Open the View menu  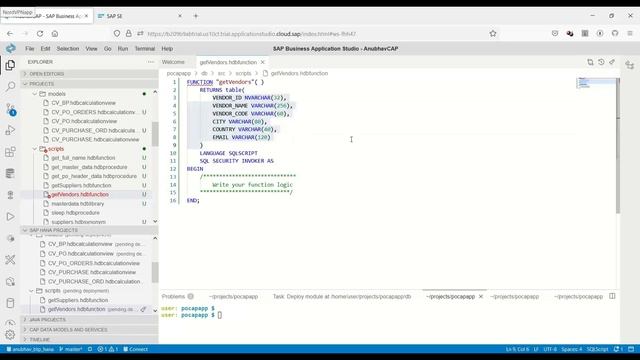click(x=91, y=49)
